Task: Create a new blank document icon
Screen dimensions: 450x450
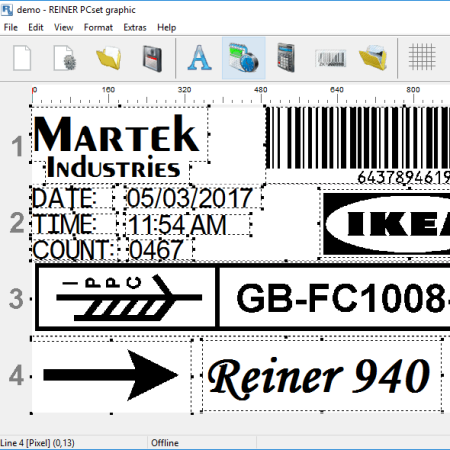Action: point(22,58)
